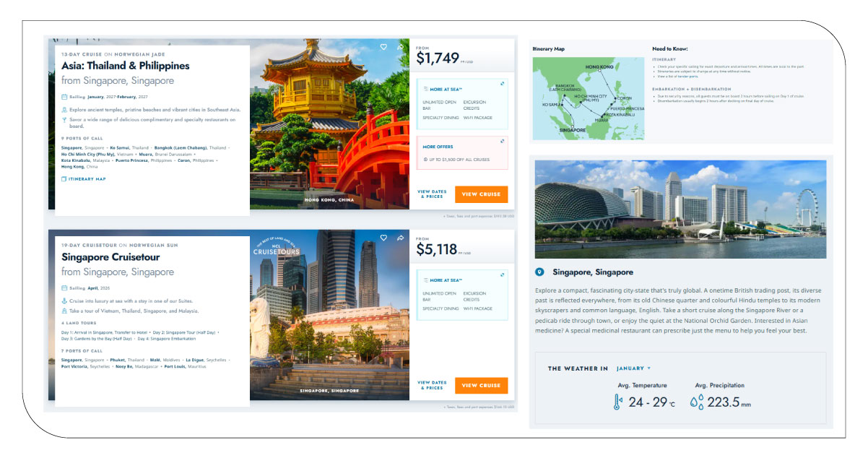868x458 pixels.
Task: Click the $1,749 price link
Action: pos(438,56)
